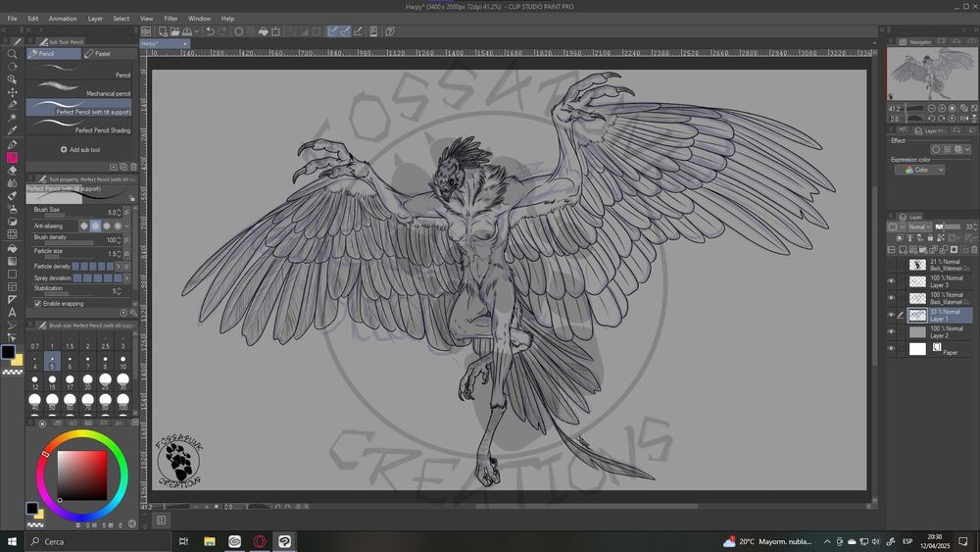980x552 pixels.
Task: Select the Eyedropper tool
Action: (12, 130)
